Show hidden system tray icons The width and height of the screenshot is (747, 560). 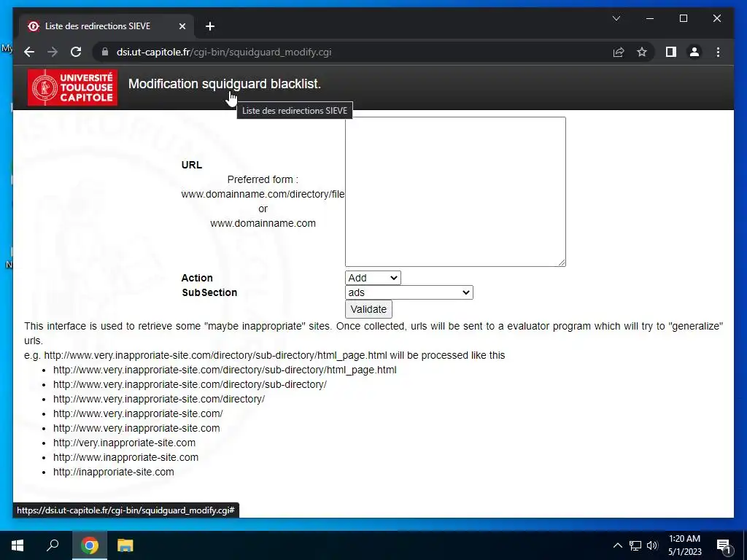point(617,545)
